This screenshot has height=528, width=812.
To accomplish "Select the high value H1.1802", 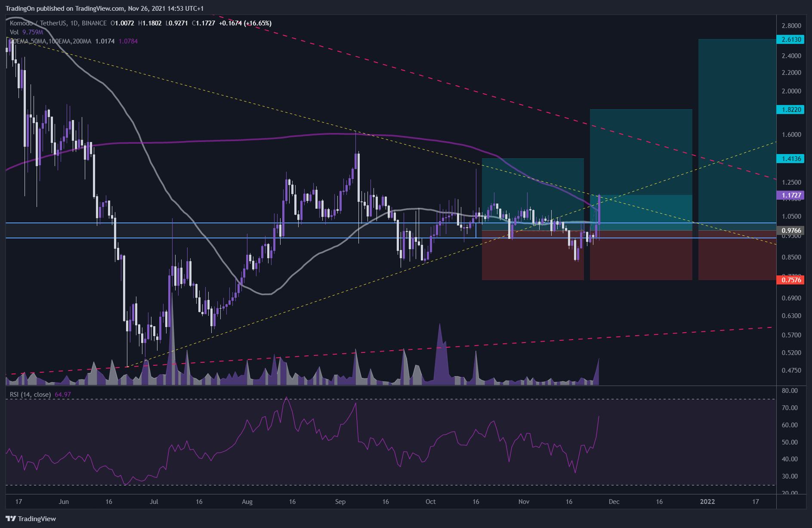I will pyautogui.click(x=150, y=23).
